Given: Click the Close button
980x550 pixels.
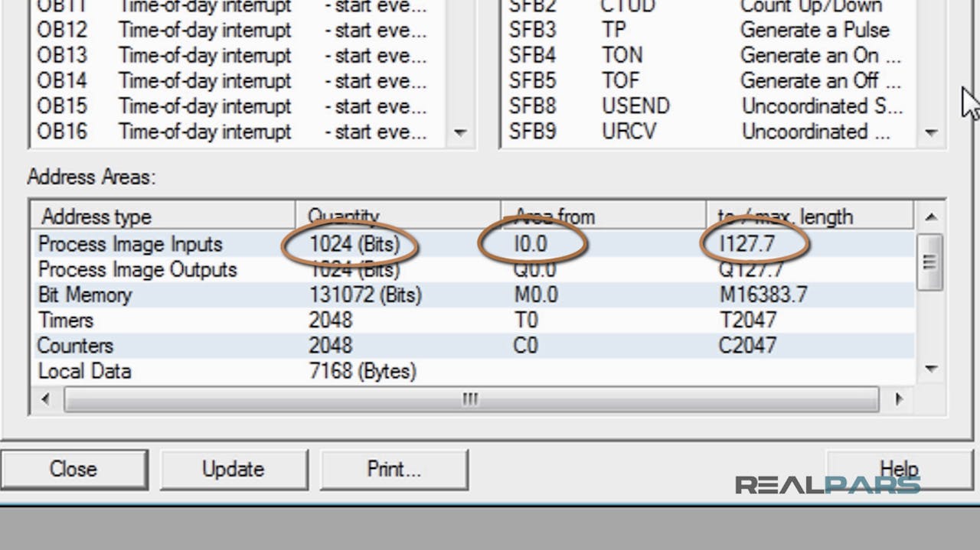Looking at the screenshot, I should [73, 469].
